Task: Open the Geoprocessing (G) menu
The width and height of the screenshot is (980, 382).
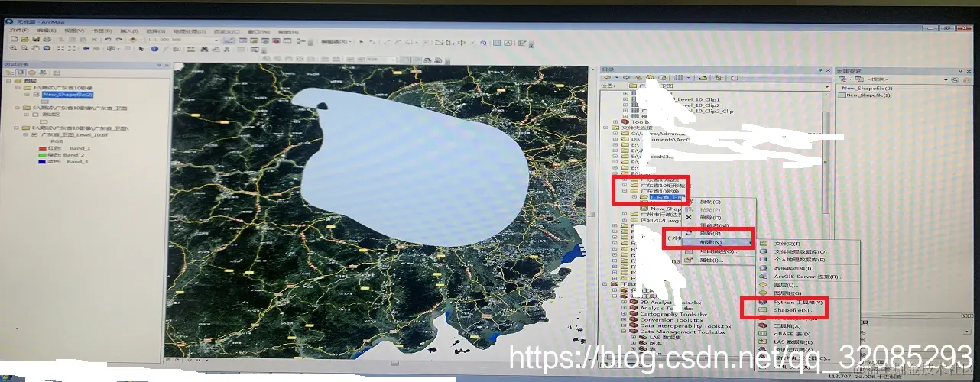Action: (x=190, y=31)
